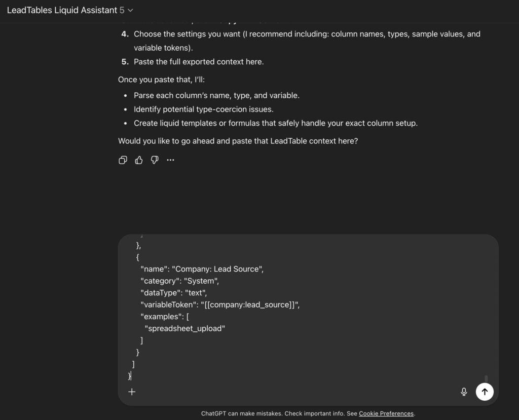Screen dimensions: 519x420
Task: Click the "Would you like to go ahead" question
Action: (238, 141)
